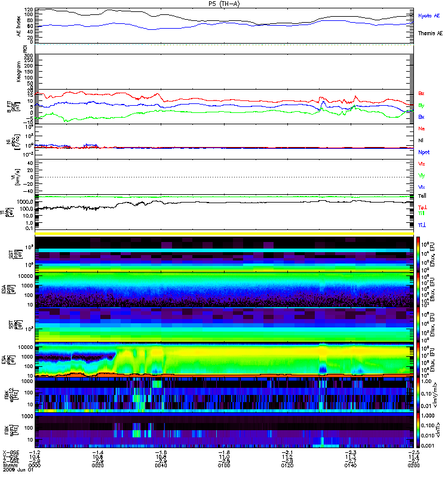
Task: Select the Themis AE legend label
Action: point(430,33)
